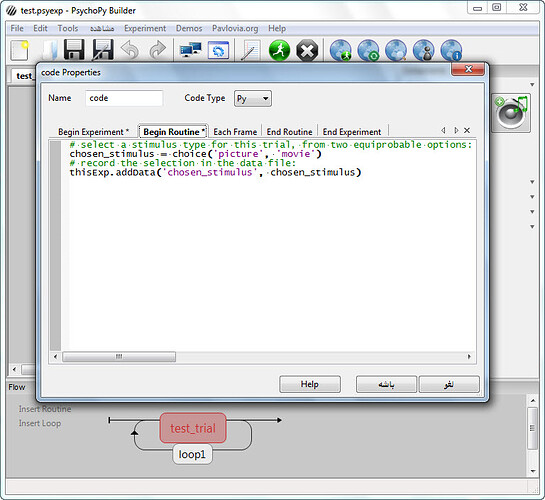Add a sound component from the speaker icon
This screenshot has height=500, width=545.
[x=511, y=113]
